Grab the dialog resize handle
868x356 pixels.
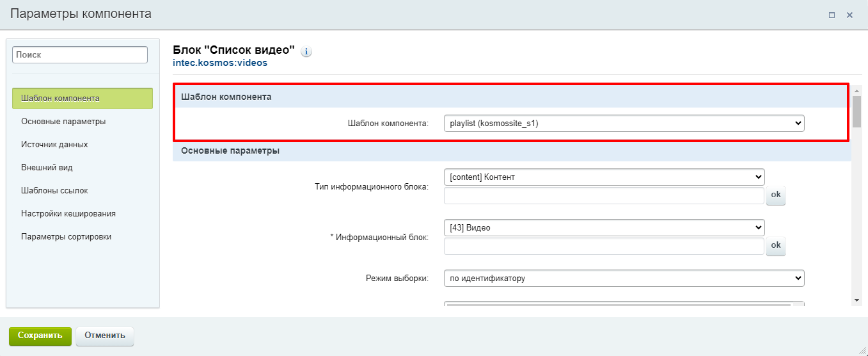[x=862, y=350]
